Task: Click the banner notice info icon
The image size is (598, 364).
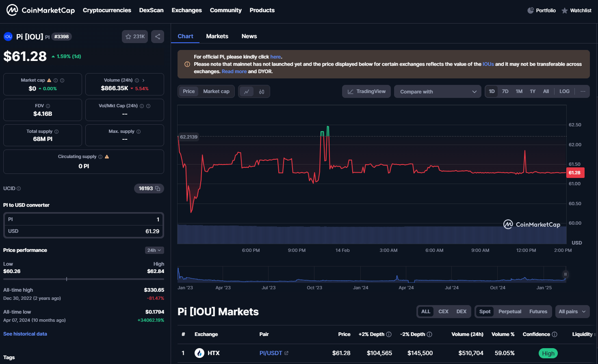Action: pyautogui.click(x=187, y=64)
